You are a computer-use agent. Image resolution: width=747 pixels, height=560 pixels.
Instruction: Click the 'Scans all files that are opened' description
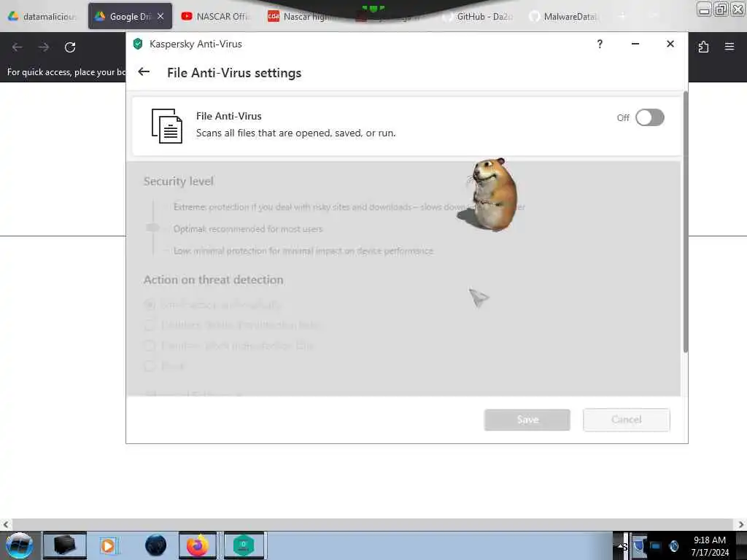296,133
